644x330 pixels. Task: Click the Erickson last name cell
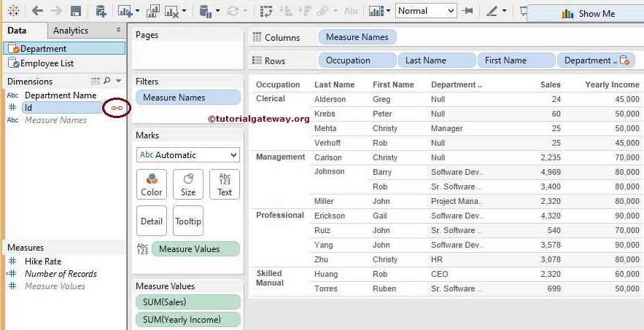click(330, 216)
